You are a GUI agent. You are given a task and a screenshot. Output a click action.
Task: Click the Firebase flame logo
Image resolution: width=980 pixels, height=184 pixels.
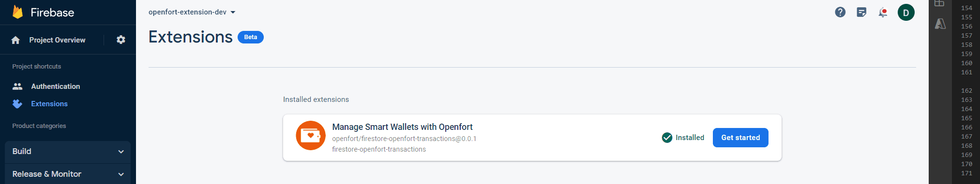click(x=17, y=12)
